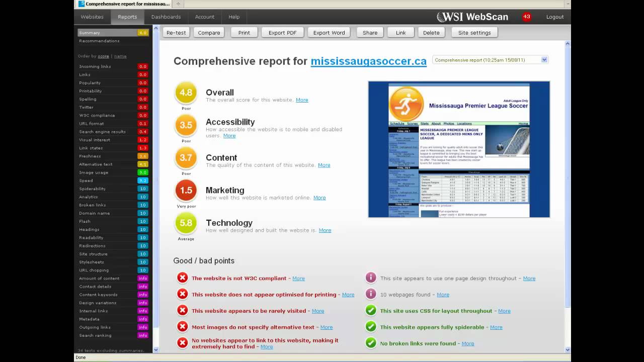The width and height of the screenshot is (644, 362).
Task: Click info icon beside one page design
Action: 371,278
